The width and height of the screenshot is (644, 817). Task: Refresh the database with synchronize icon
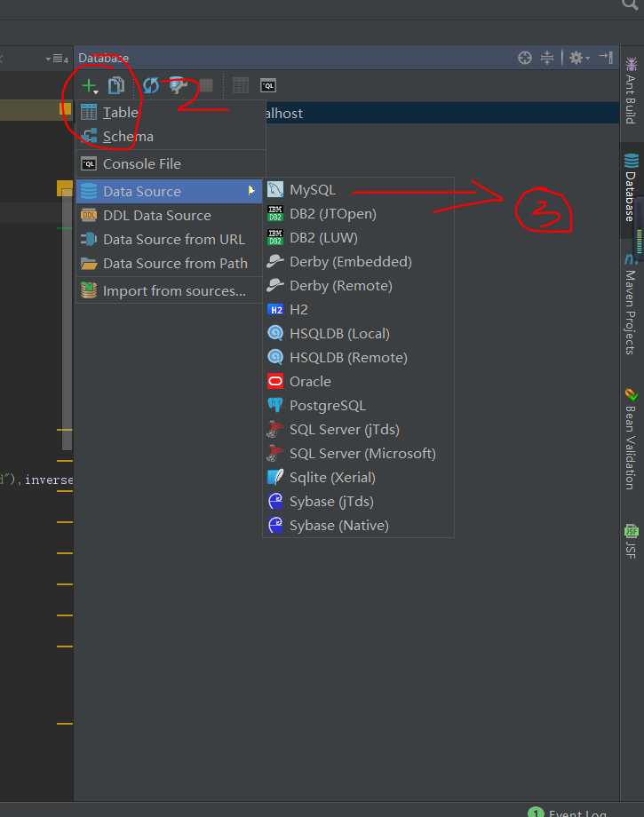pyautogui.click(x=151, y=85)
